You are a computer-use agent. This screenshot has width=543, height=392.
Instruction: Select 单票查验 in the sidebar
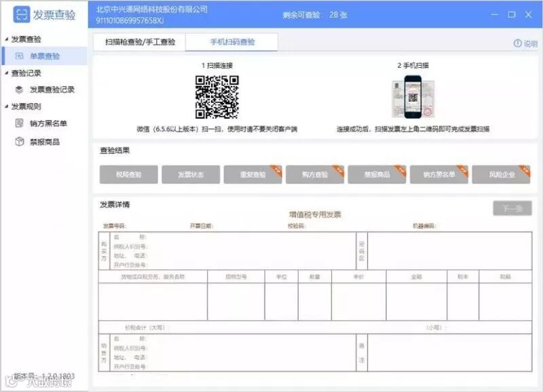click(x=45, y=56)
